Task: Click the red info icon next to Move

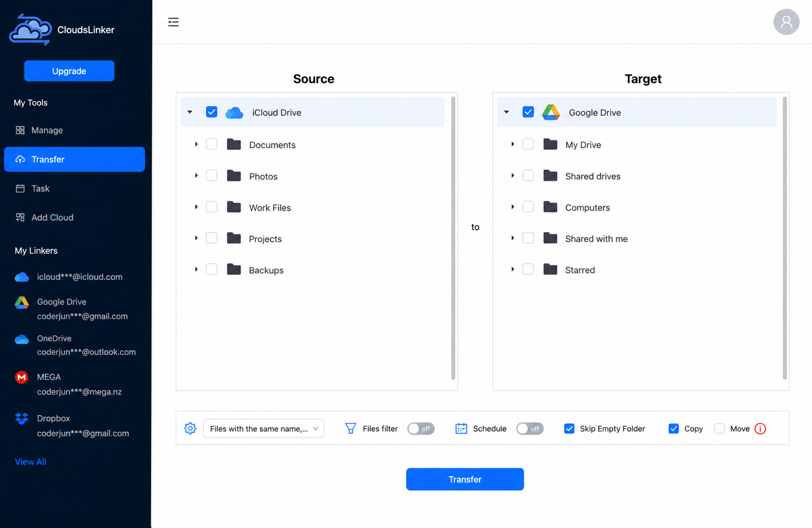Action: (x=760, y=428)
